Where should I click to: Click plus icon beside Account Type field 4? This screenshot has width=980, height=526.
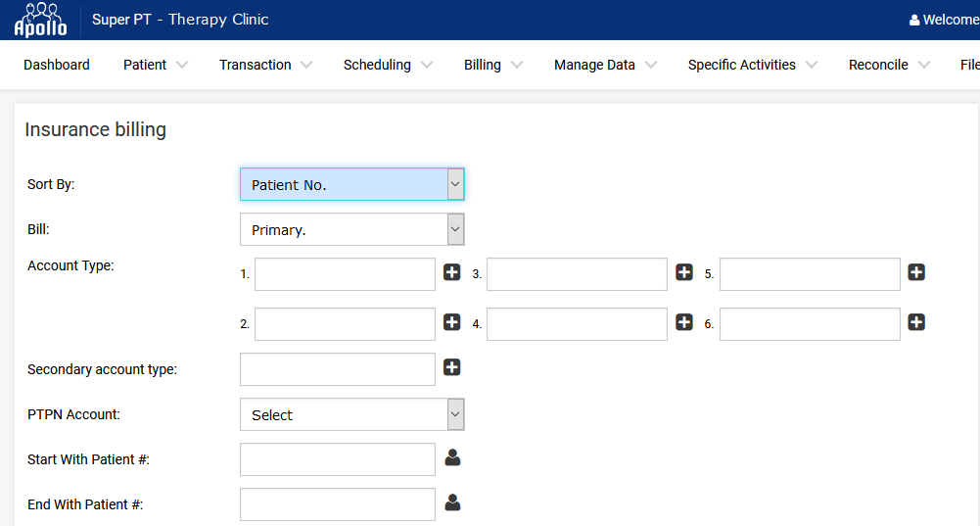click(x=684, y=322)
